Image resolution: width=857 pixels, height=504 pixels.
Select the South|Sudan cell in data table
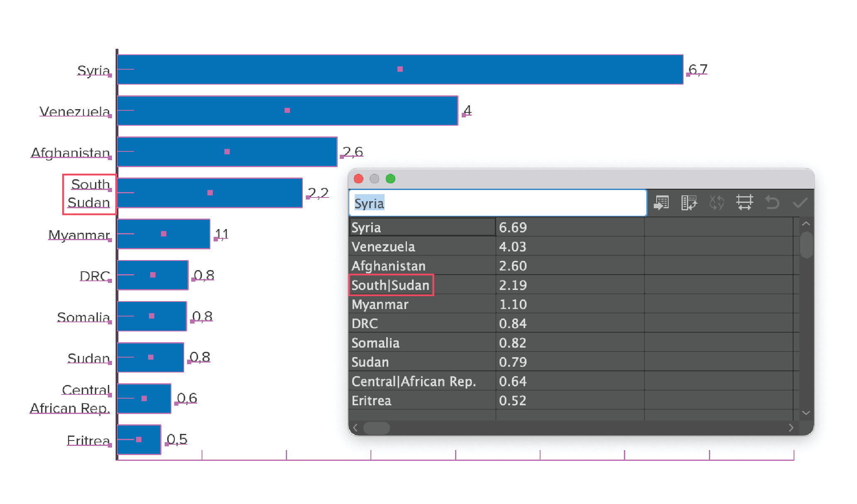click(x=422, y=285)
